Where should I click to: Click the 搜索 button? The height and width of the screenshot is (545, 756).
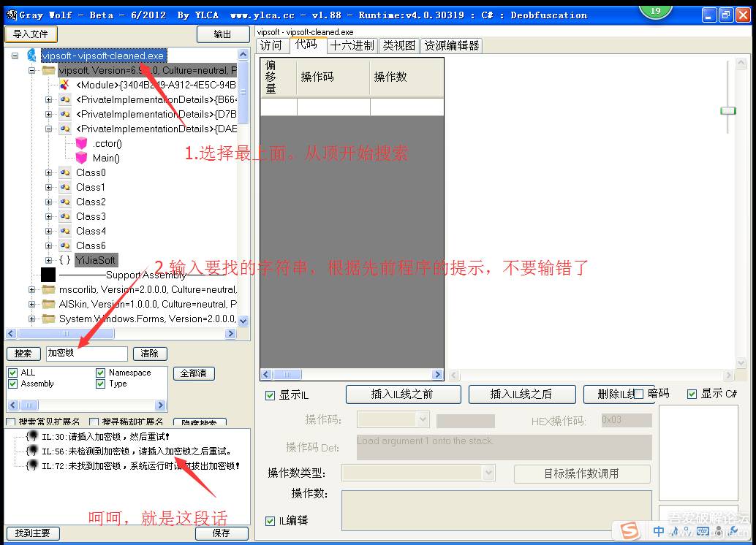pyautogui.click(x=23, y=353)
